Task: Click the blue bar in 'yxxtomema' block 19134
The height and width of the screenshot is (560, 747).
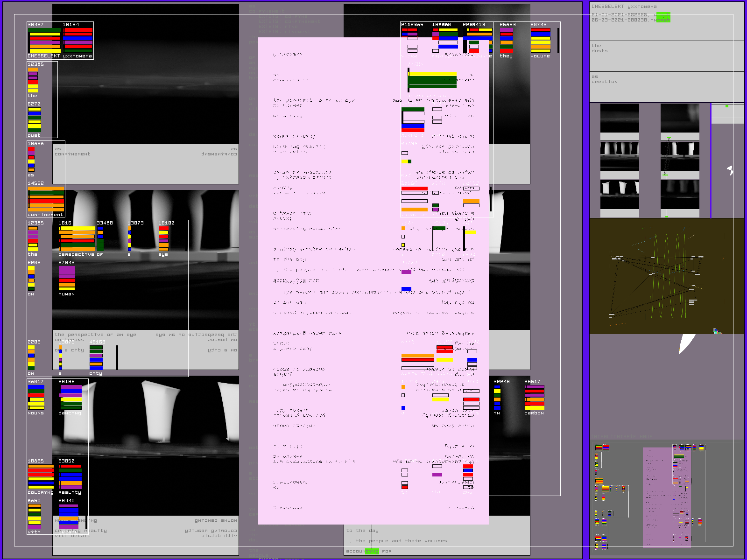Action: 78,38
